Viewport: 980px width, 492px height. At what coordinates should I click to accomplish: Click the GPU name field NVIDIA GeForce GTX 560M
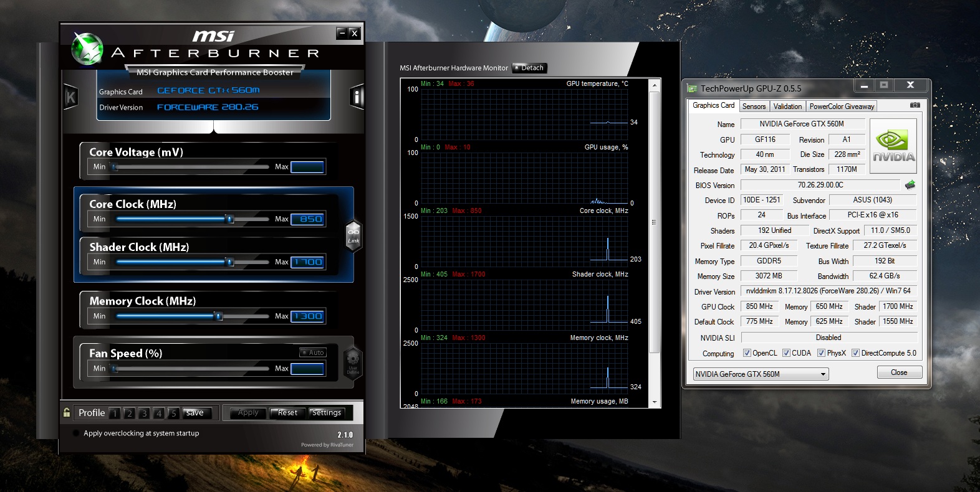802,124
